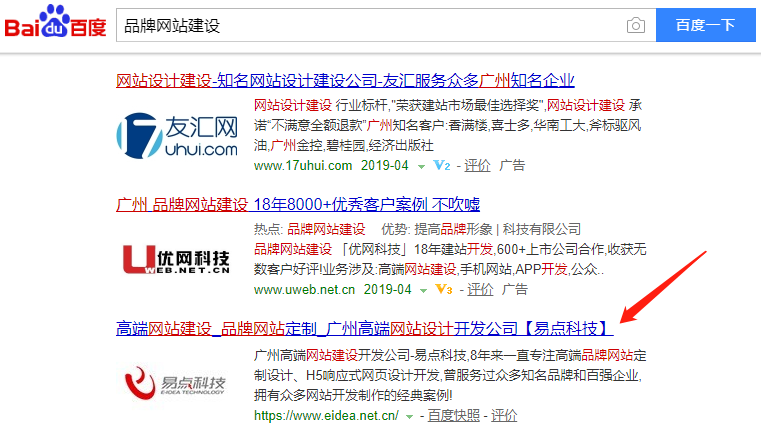Open camera image search icon
The height and width of the screenshot is (433, 761).
[635, 25]
